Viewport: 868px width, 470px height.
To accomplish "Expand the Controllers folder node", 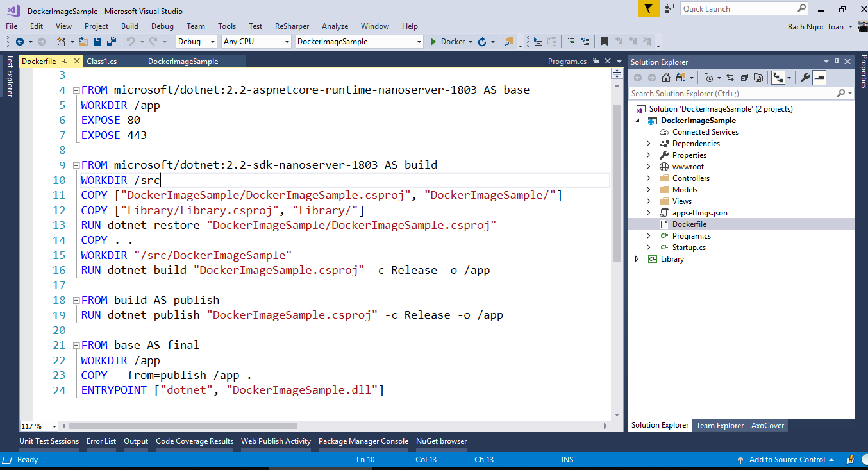I will (648, 178).
